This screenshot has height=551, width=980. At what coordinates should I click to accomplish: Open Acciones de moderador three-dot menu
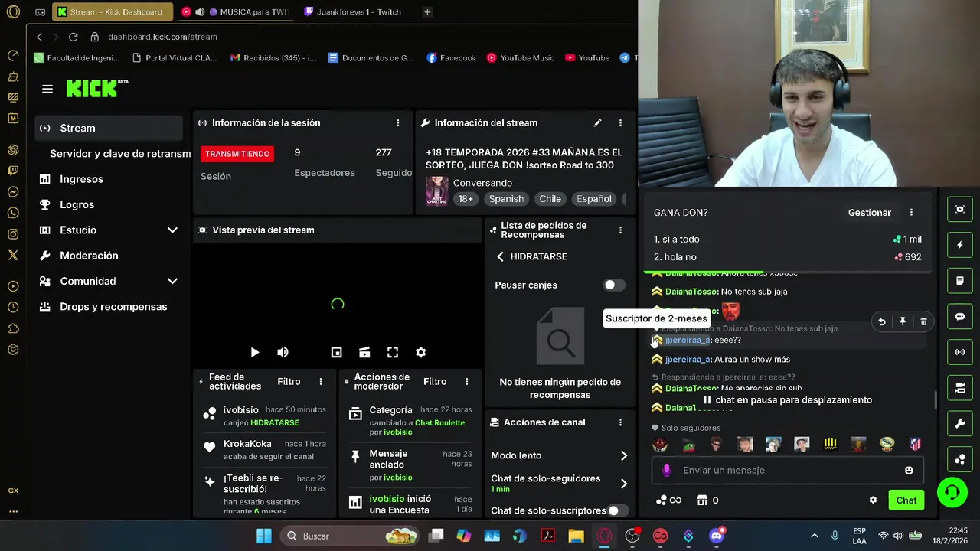[466, 381]
